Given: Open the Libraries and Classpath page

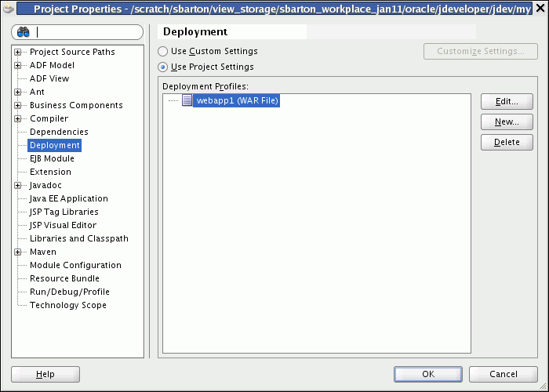Looking at the screenshot, I should 79,238.
